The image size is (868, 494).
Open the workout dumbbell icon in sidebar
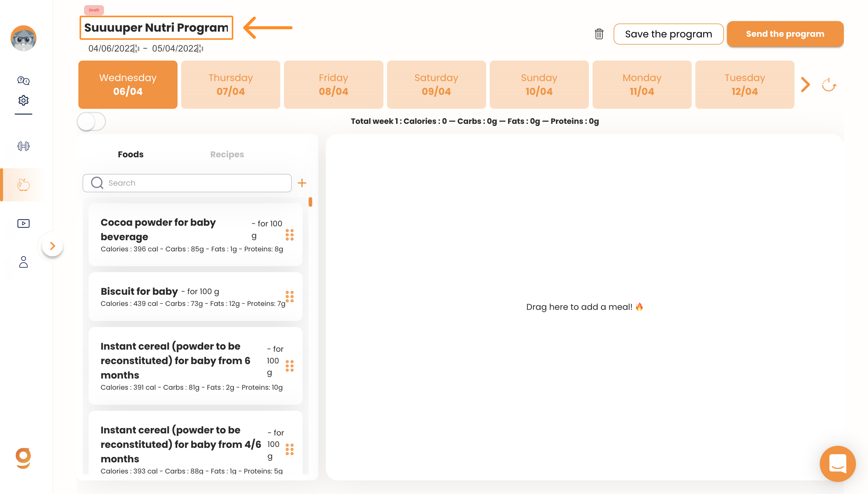(23, 146)
